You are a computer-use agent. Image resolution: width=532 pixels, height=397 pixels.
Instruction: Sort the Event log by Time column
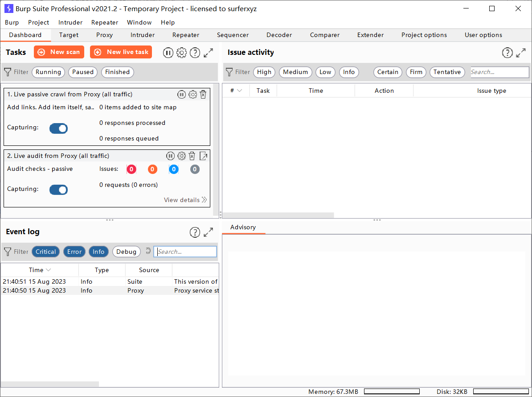40,270
